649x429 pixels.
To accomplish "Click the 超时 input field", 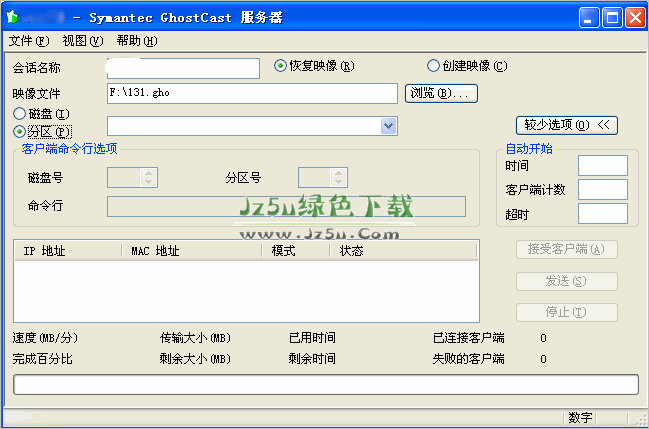I will click(603, 214).
